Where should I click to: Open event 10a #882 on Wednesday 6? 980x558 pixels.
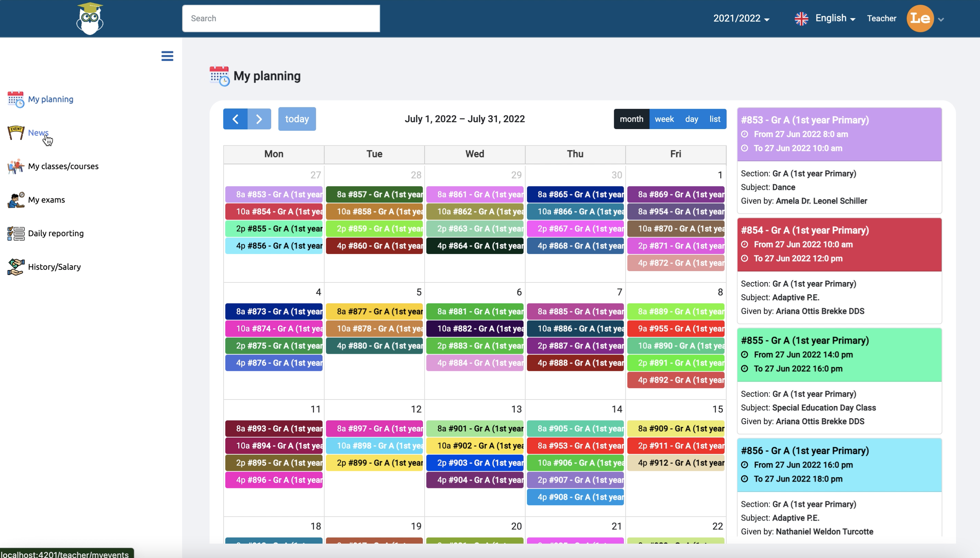(475, 328)
